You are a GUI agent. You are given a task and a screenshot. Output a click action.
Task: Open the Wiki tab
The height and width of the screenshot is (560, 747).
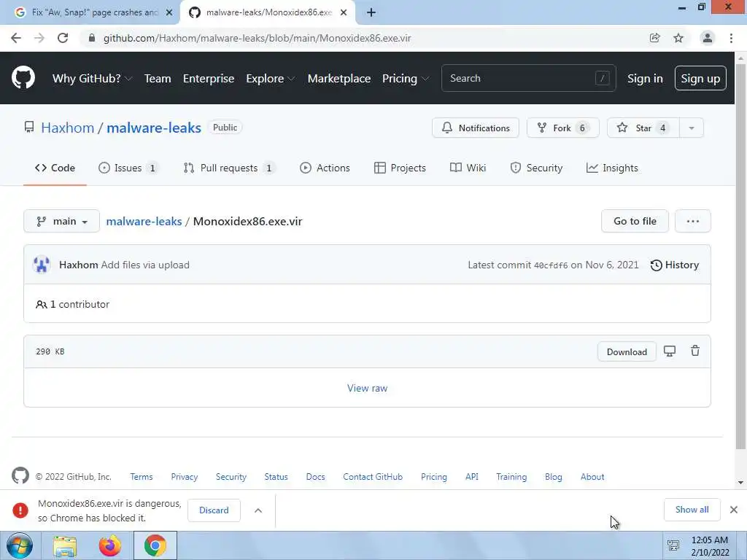coord(468,168)
